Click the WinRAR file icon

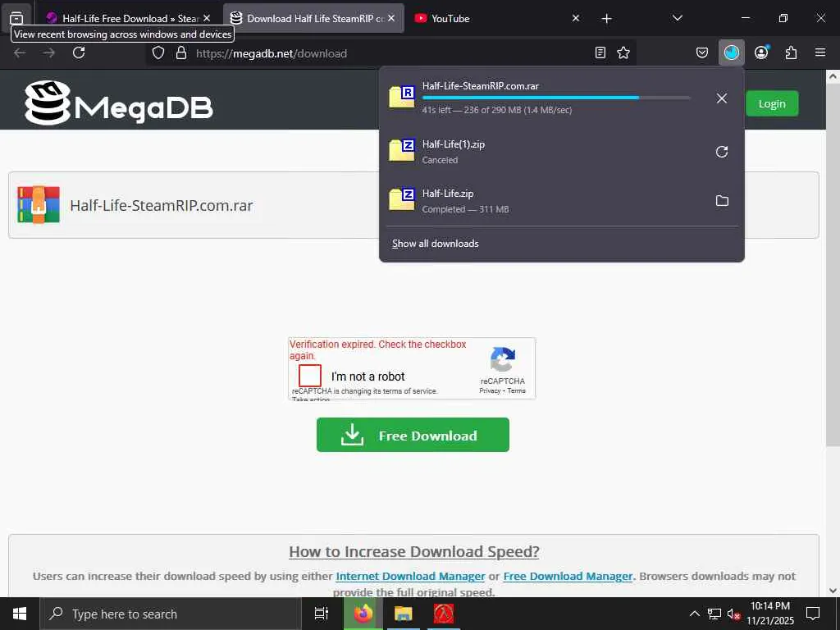pyautogui.click(x=39, y=204)
